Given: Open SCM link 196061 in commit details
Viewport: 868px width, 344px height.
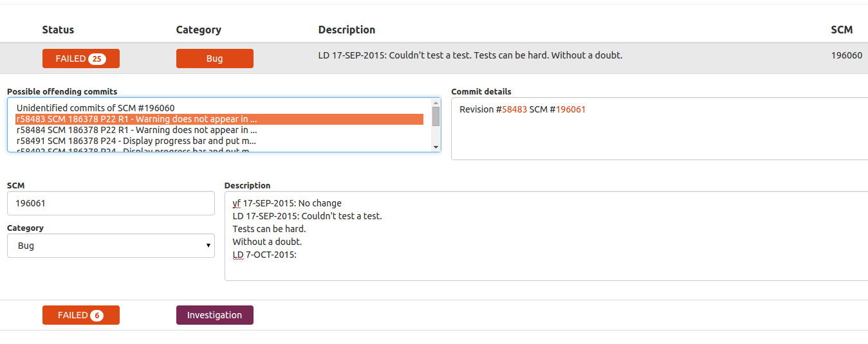Looking at the screenshot, I should click(571, 109).
